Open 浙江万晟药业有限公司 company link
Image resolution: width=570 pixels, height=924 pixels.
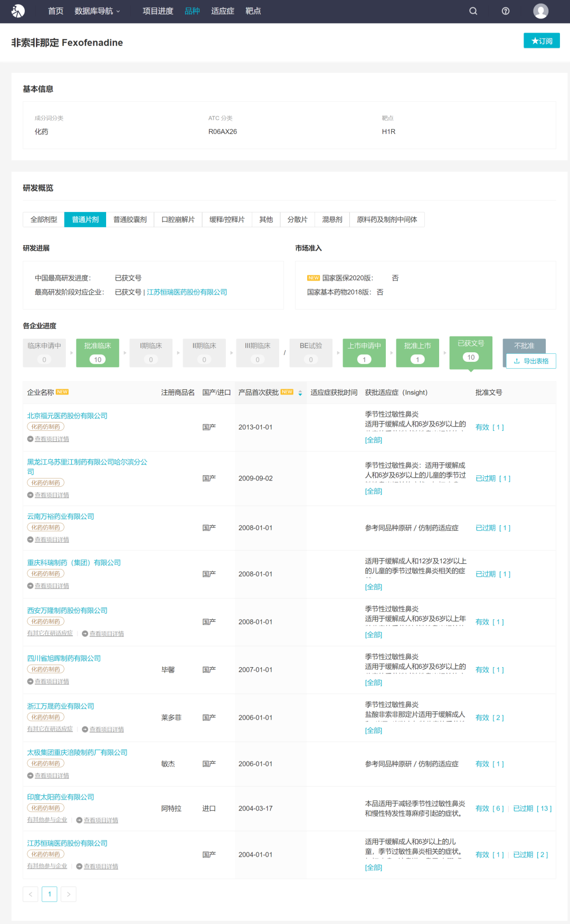point(61,706)
